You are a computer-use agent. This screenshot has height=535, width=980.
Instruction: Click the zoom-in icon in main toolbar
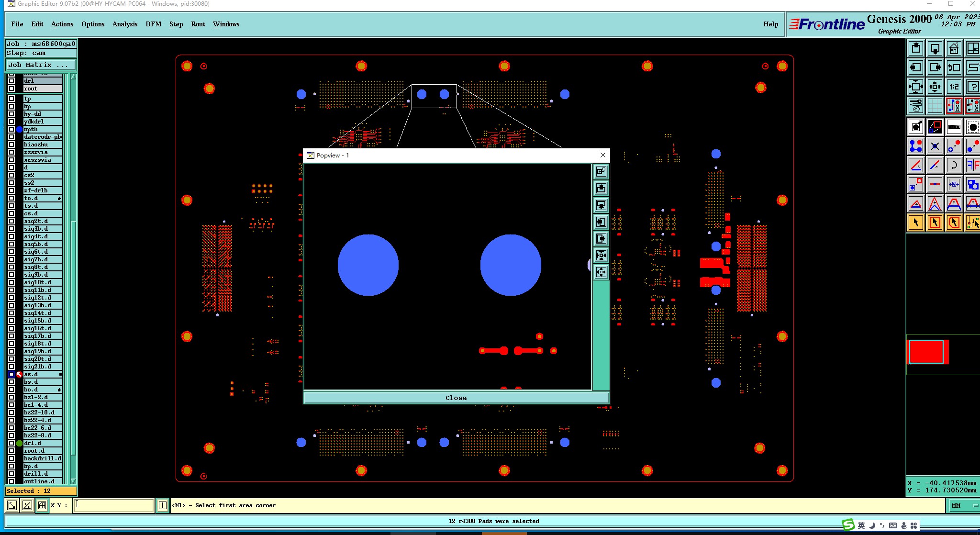915,87
